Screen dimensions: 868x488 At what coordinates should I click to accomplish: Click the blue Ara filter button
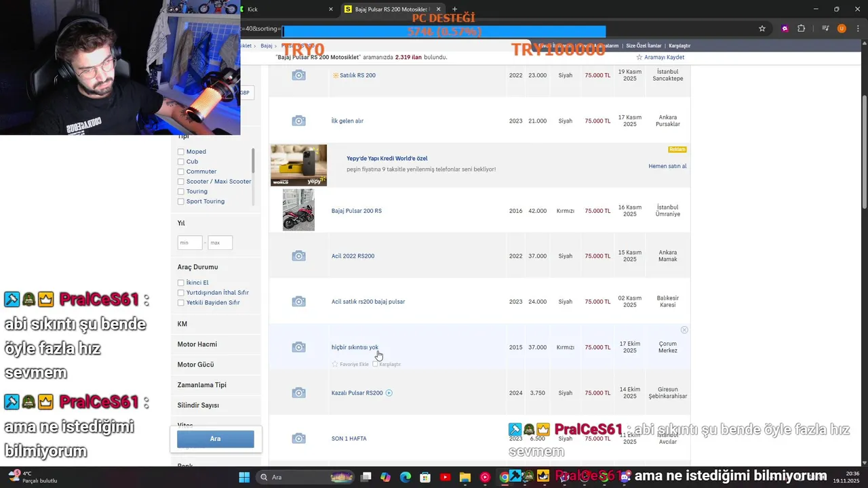[216, 439]
